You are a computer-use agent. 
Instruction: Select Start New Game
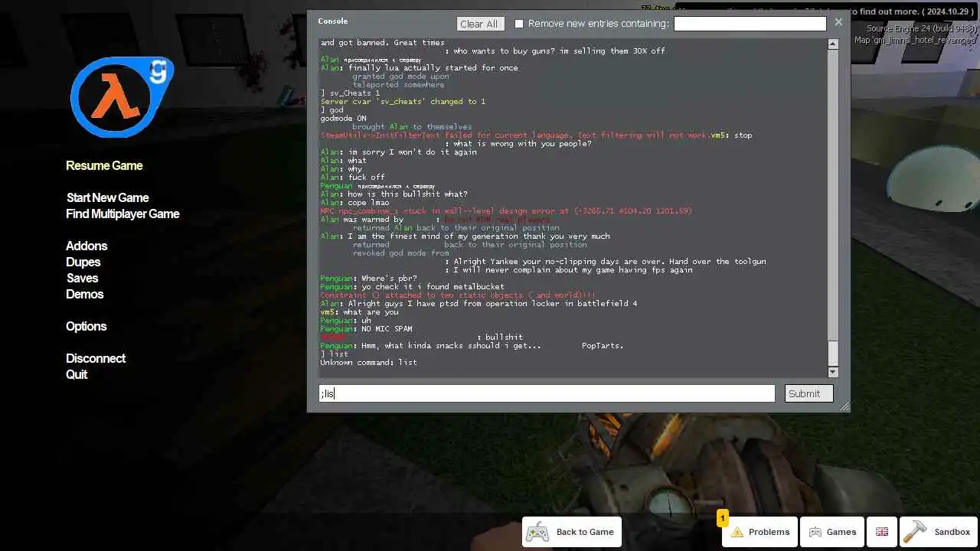(107, 197)
